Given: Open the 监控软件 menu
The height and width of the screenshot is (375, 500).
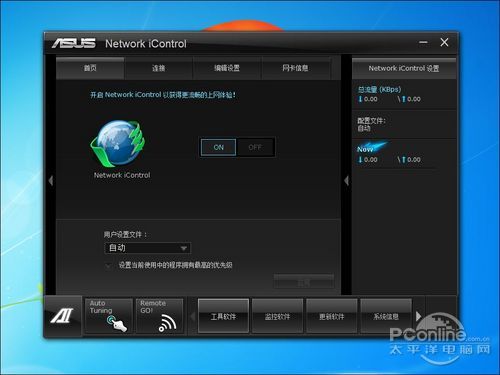Looking at the screenshot, I should pyautogui.click(x=277, y=316).
